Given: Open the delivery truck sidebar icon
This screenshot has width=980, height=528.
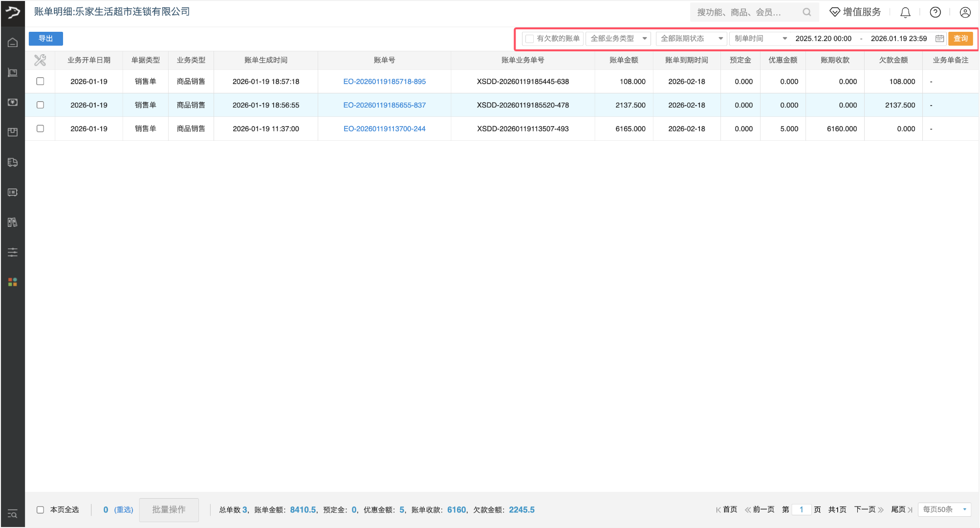Looking at the screenshot, I should (13, 162).
